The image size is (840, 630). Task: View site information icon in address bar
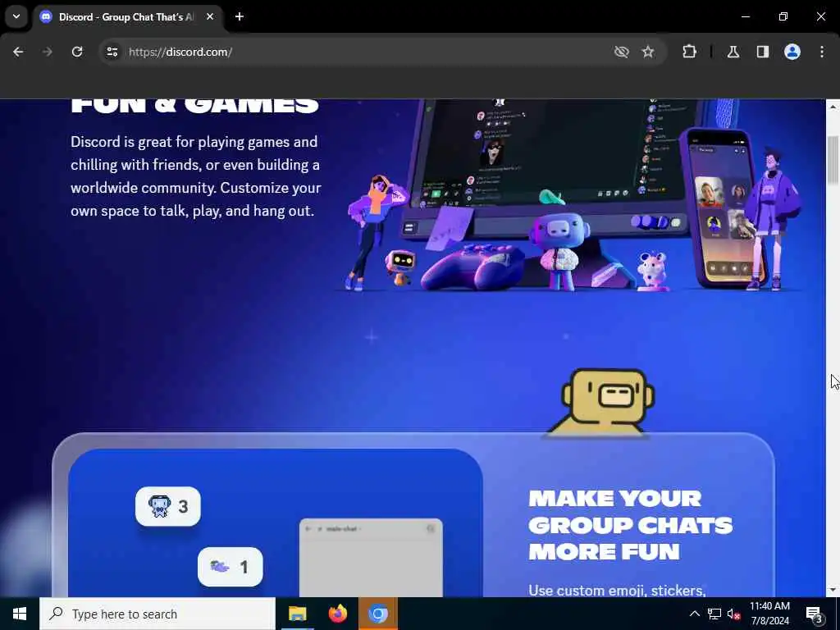tap(112, 52)
